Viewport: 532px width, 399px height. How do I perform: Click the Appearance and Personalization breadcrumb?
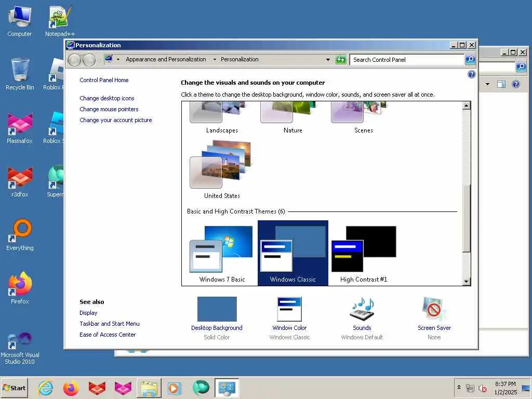point(166,59)
